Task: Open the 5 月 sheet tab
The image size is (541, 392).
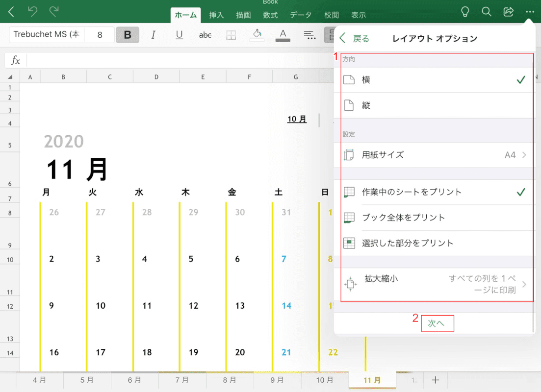Action: 87,380
